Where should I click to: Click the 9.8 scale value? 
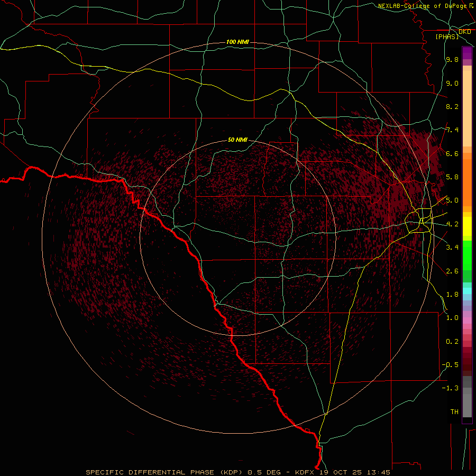452,59
